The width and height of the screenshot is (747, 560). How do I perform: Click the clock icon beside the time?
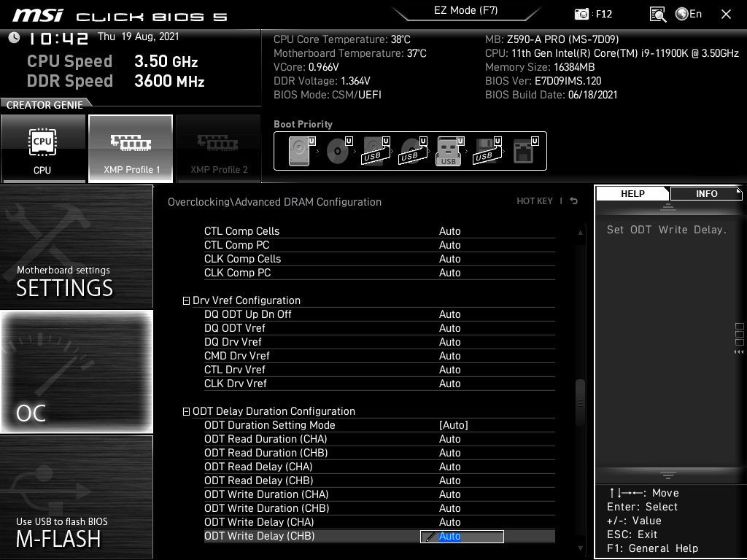tap(14, 37)
